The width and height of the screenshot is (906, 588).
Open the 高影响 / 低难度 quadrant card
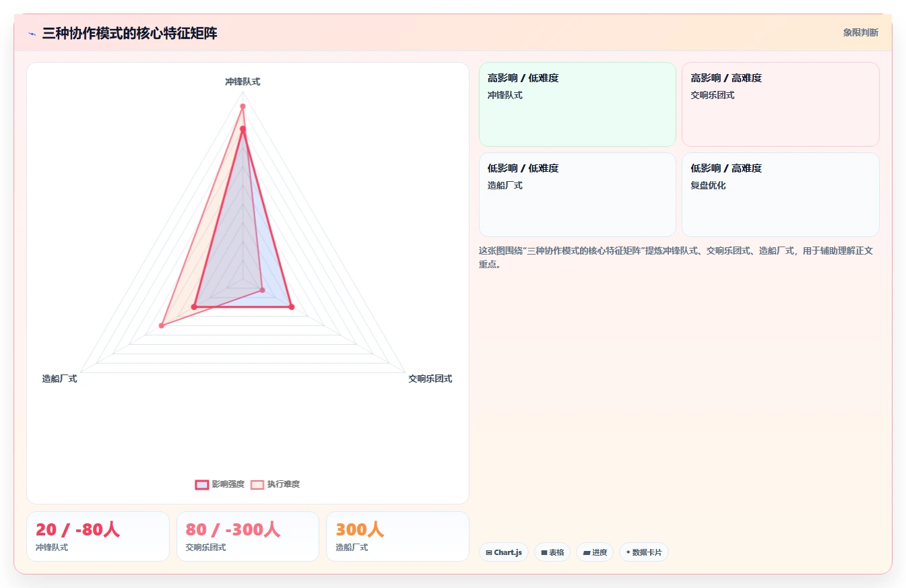coord(577,104)
